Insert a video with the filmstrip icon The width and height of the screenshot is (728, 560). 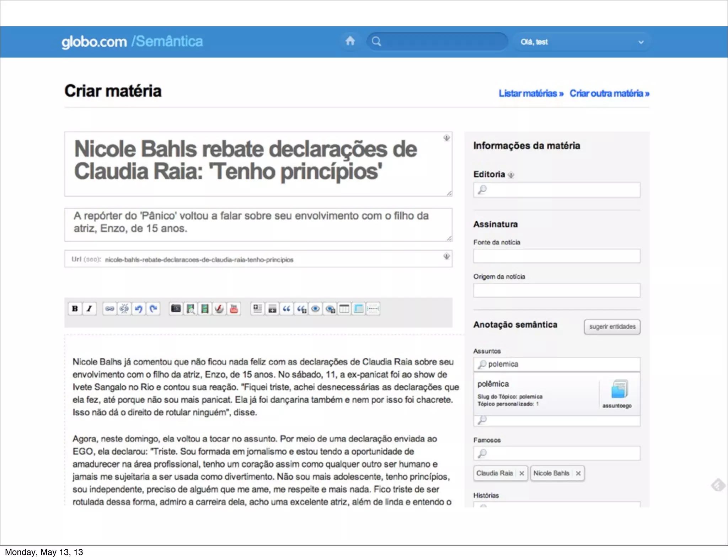click(205, 309)
